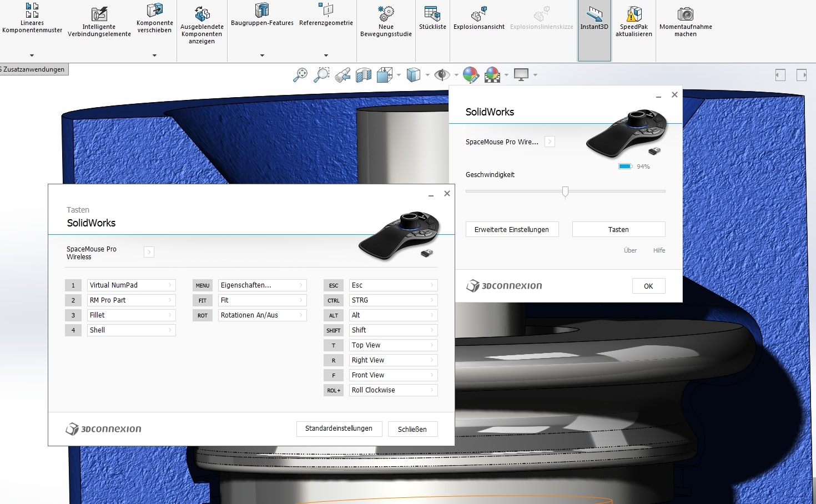Open the Shift key assignment field
816x504 pixels.
pyautogui.click(x=394, y=330)
